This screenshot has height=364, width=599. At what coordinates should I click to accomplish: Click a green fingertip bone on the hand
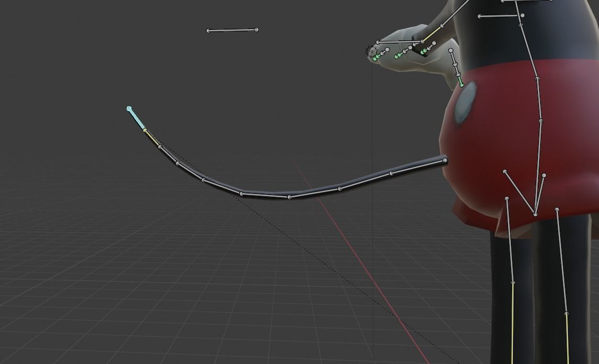click(x=376, y=57)
